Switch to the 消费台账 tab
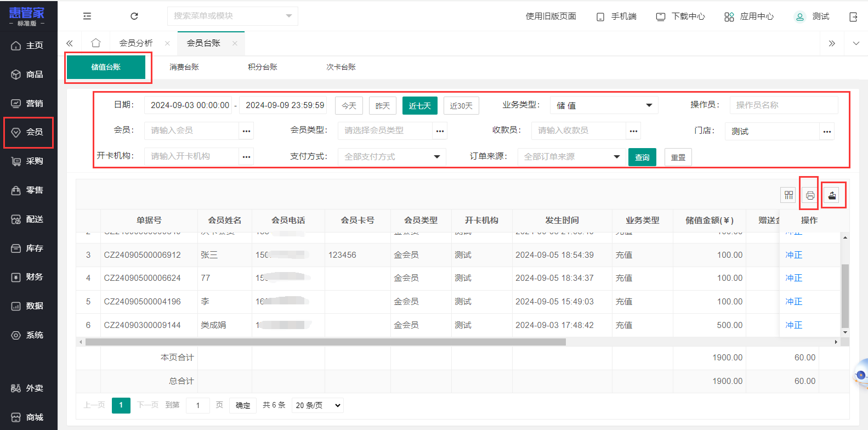 coord(184,67)
